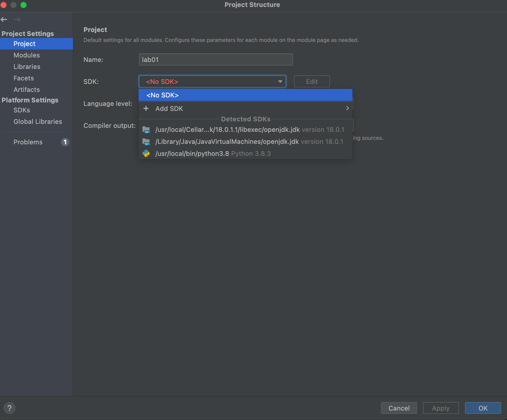Expand the Add SDK submenu chevron

coord(347,108)
